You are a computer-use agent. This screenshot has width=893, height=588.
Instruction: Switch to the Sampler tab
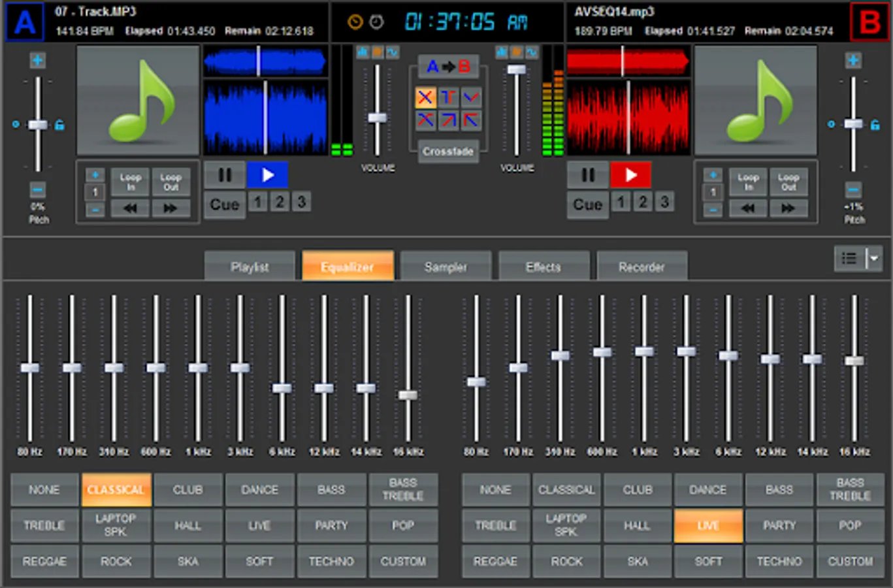coord(446,265)
